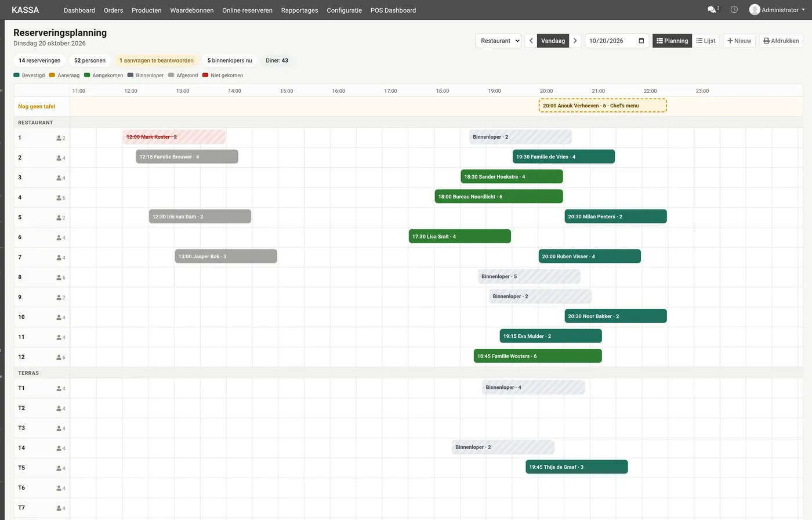Open Waardebonnen menu item
The height and width of the screenshot is (520, 812).
[192, 10]
